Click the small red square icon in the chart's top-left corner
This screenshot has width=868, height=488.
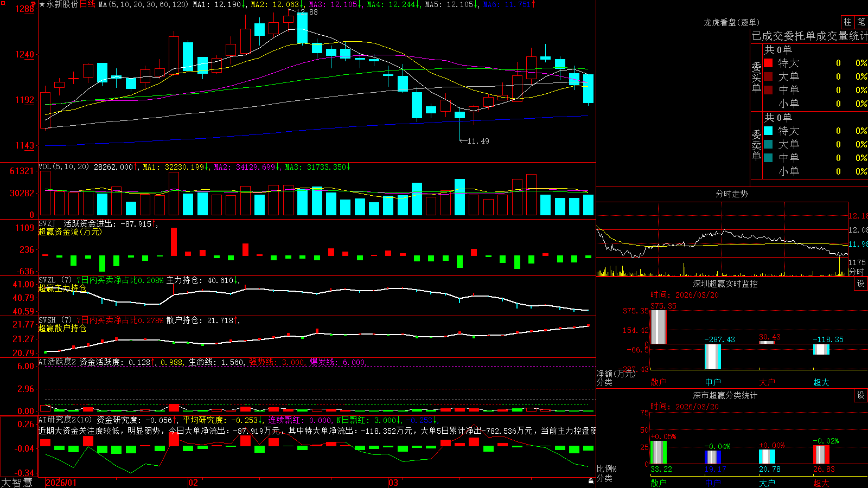(3, 3)
